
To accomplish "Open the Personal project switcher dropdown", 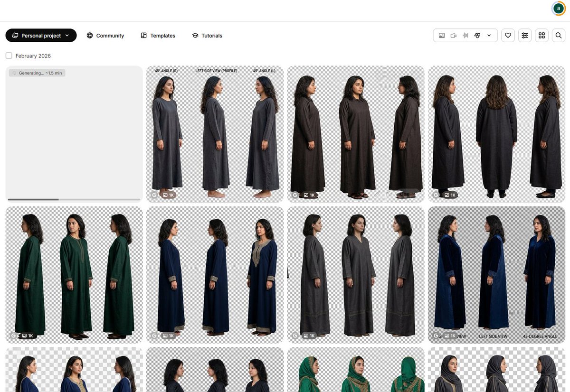I will click(x=41, y=35).
